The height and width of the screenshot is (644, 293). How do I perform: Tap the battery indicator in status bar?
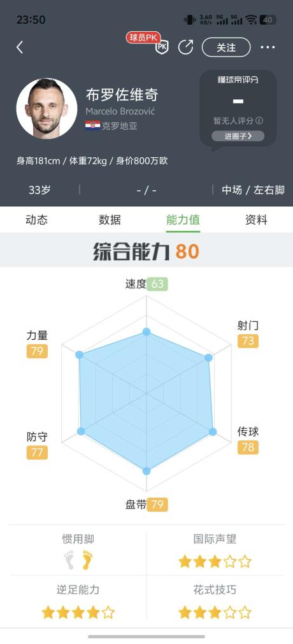point(268,20)
